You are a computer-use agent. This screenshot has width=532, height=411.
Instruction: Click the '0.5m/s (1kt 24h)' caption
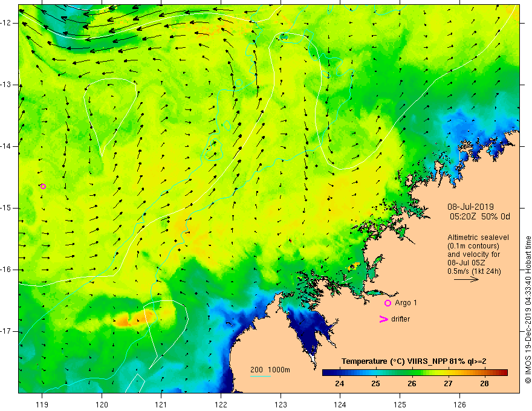[474, 271]
